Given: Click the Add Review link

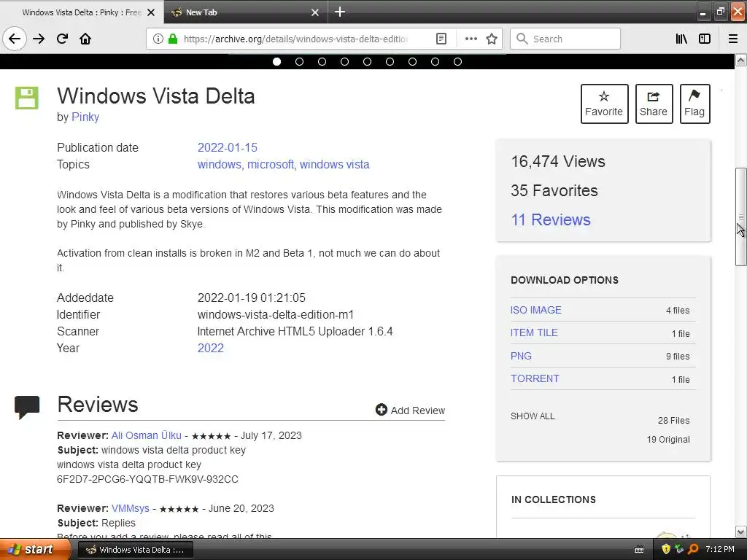Looking at the screenshot, I should [x=410, y=411].
